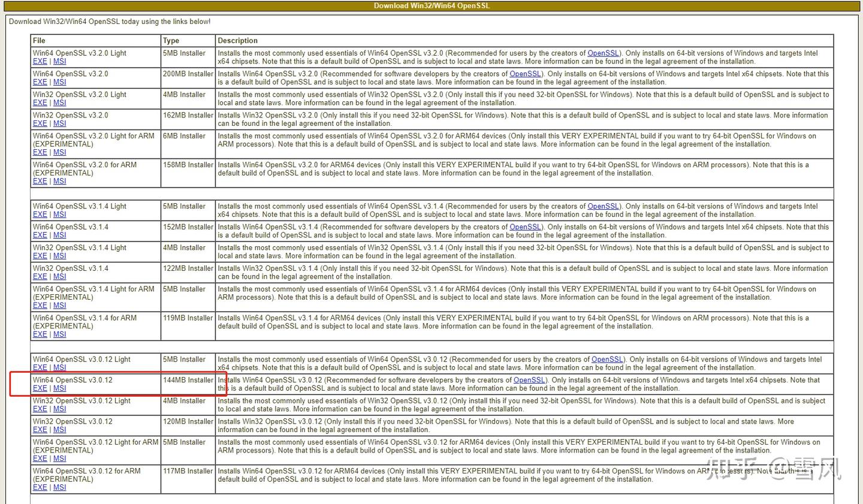Screen dimensions: 863x504
Task: Download MSI for Win64 OpenSSL v3.2.0 Light
Action: coord(59,62)
